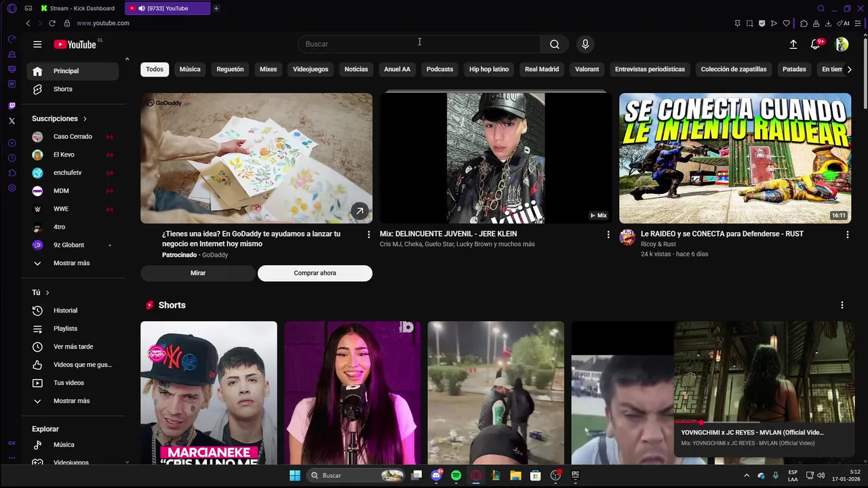Open the Principal home item

click(x=73, y=71)
